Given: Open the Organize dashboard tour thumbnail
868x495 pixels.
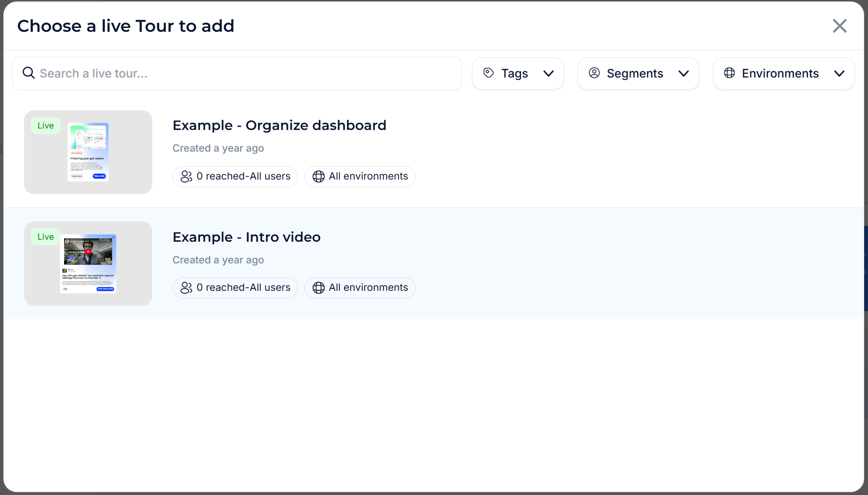Looking at the screenshot, I should click(x=88, y=152).
